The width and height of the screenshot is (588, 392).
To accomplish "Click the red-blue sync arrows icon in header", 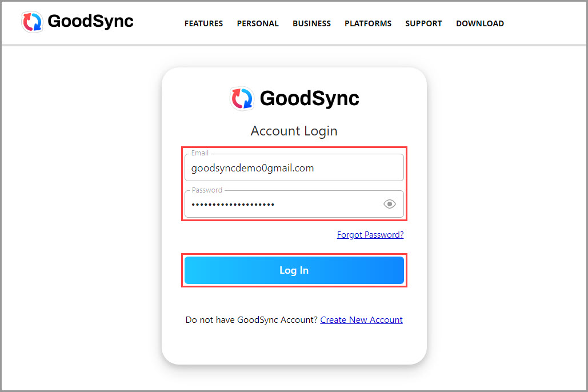I will (x=33, y=22).
